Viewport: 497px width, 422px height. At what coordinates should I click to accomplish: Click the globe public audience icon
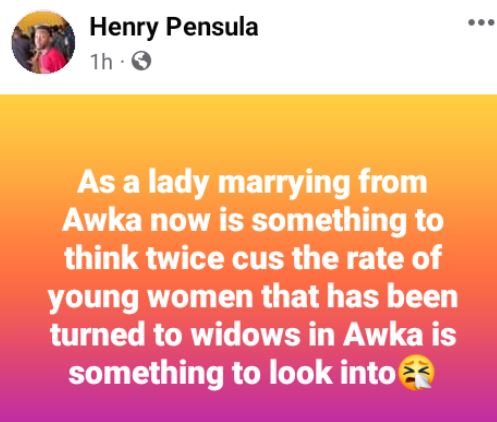tap(141, 61)
